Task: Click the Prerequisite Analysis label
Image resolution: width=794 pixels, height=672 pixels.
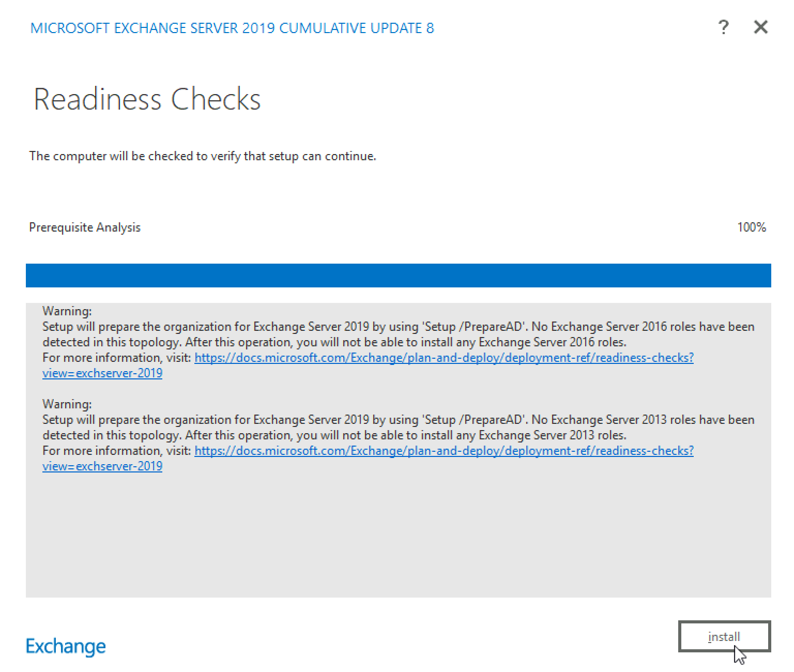Action: (x=85, y=227)
